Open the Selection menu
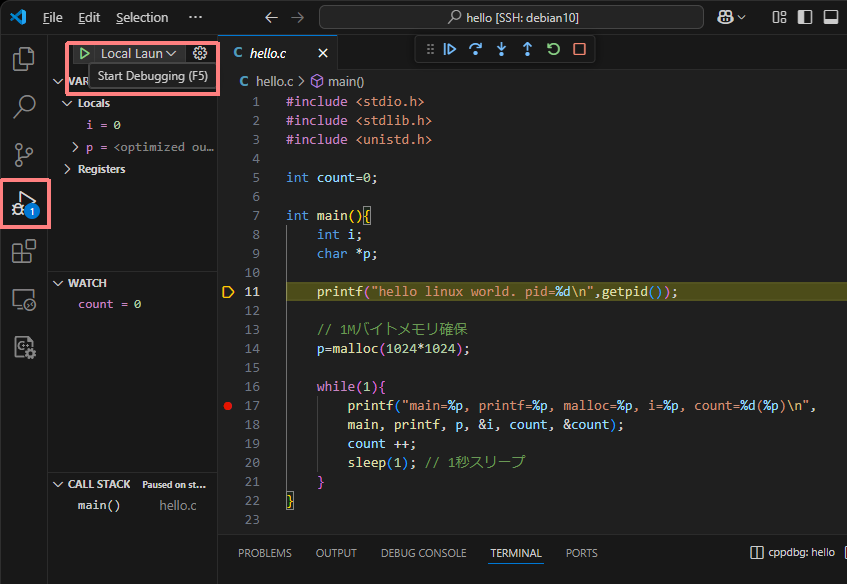Viewport: 847px width, 584px height. click(141, 17)
